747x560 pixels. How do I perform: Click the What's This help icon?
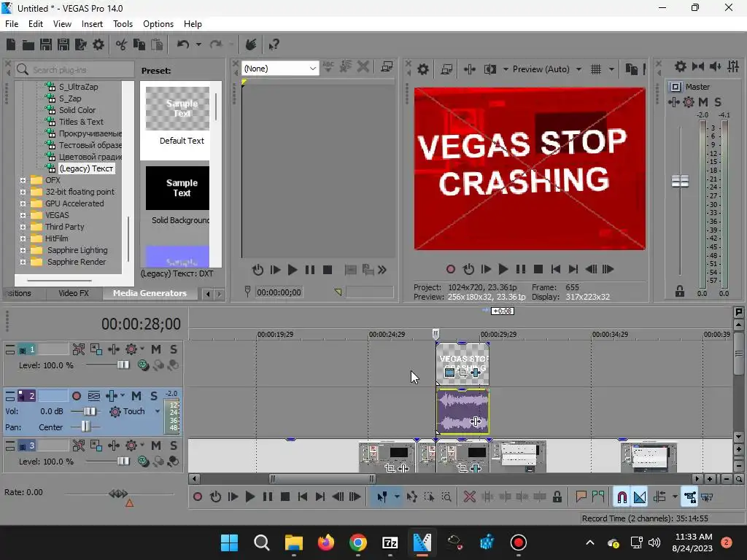274,44
